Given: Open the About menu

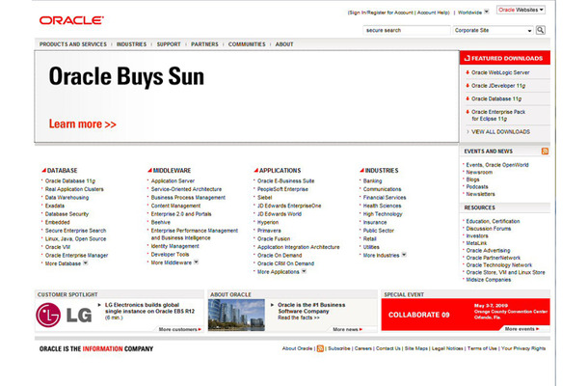Looking at the screenshot, I should 284,44.
